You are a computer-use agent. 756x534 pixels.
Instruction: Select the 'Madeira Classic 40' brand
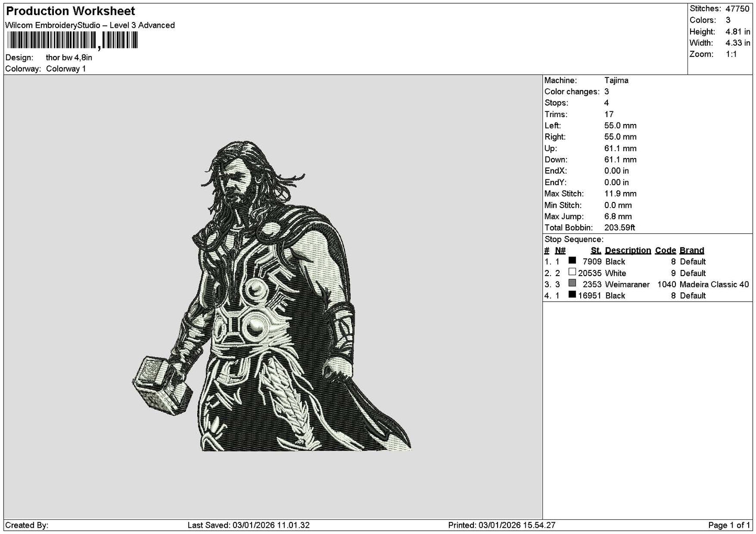[x=714, y=285]
